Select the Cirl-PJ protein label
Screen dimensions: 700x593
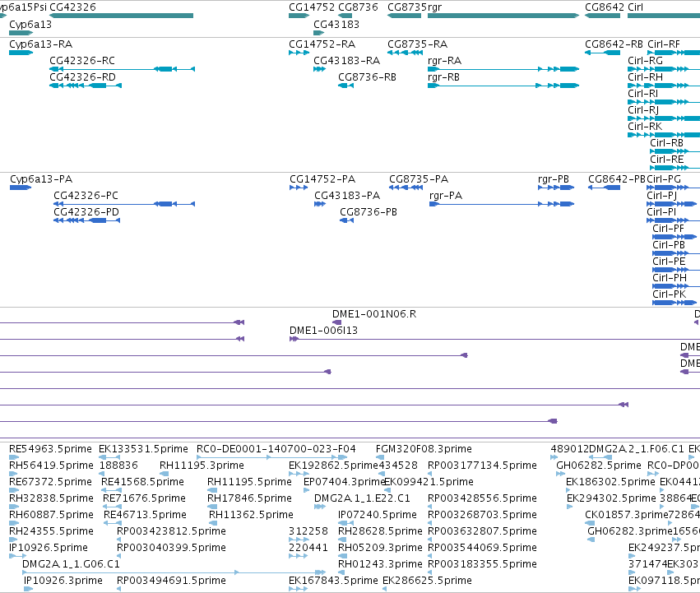(x=661, y=196)
